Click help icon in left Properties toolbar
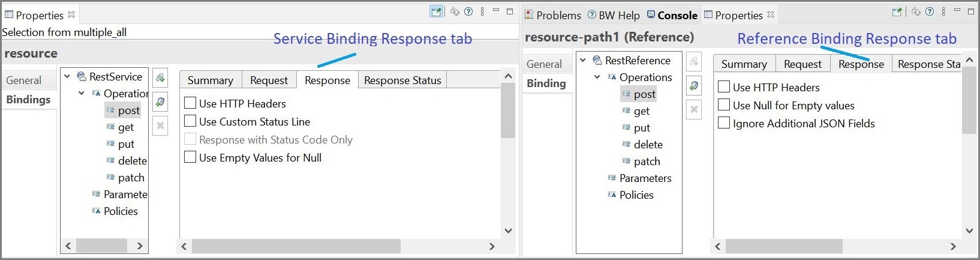980x260 pixels. pos(468,11)
